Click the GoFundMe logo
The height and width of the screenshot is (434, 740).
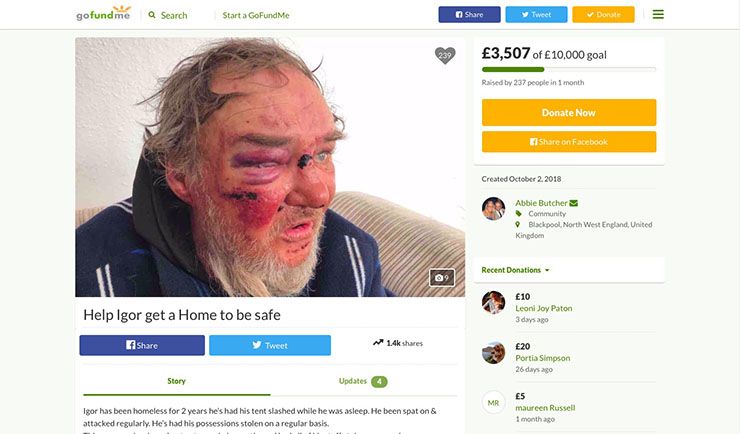tap(104, 15)
